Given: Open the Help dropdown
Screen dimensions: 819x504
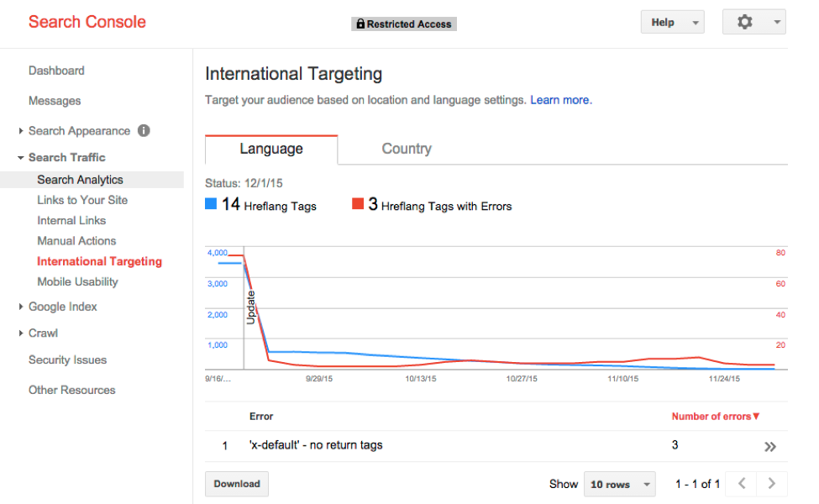Looking at the screenshot, I should click(x=672, y=23).
